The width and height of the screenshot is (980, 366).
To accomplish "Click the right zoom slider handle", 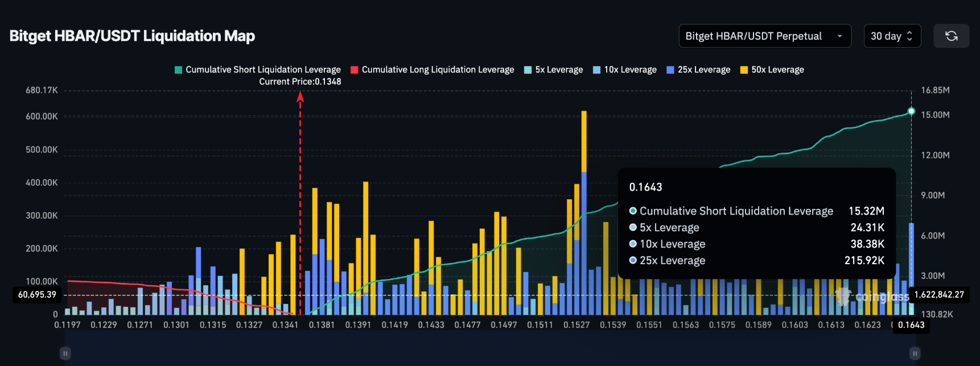I will (x=915, y=353).
